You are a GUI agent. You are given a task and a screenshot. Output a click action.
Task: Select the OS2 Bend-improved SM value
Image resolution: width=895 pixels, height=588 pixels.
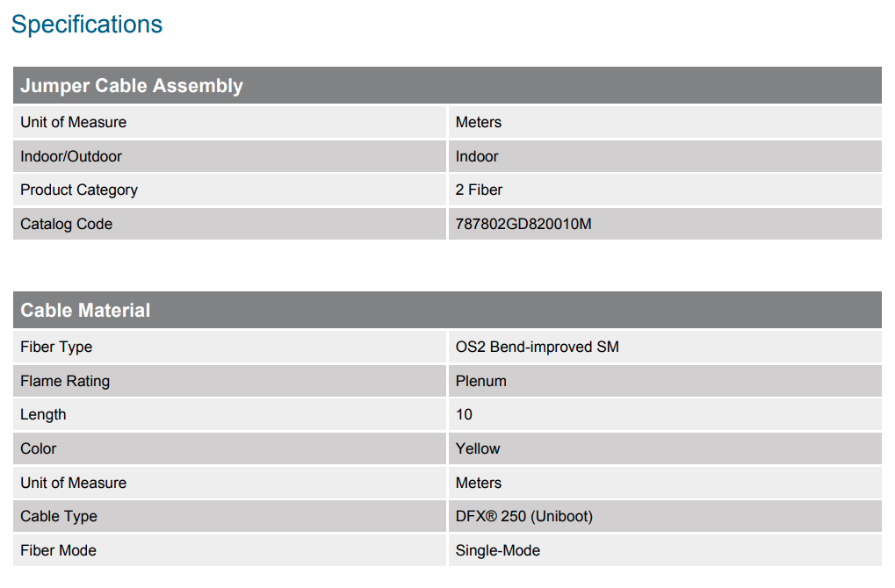point(537,347)
